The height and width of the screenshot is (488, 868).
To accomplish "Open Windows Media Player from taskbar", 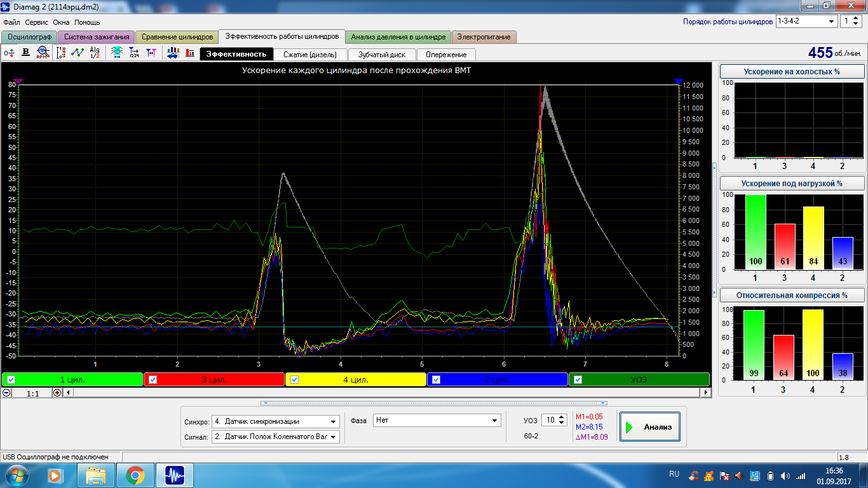I will tap(57, 475).
